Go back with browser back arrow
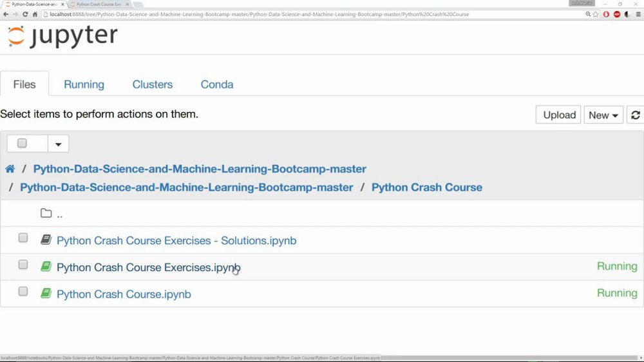Viewport: 644px width, 362px height. click(x=6, y=14)
